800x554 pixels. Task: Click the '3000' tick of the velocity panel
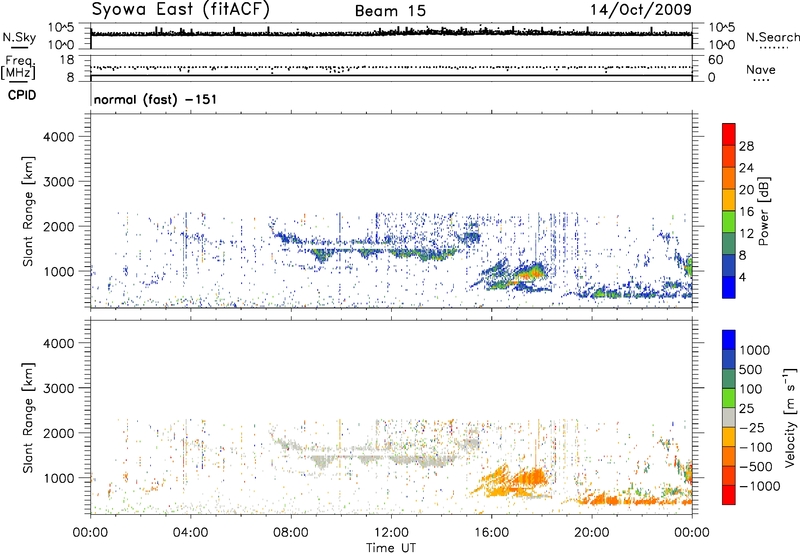coord(58,388)
